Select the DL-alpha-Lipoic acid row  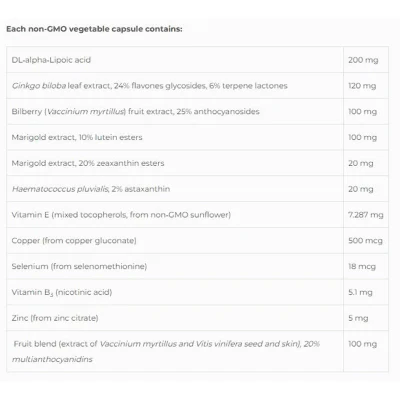pos(197,60)
